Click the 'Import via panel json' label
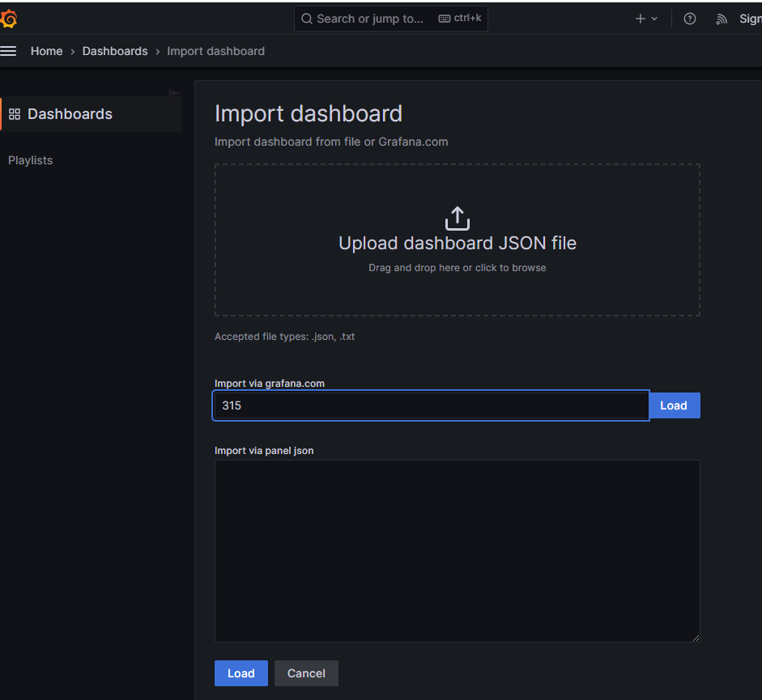762x700 pixels. click(264, 450)
